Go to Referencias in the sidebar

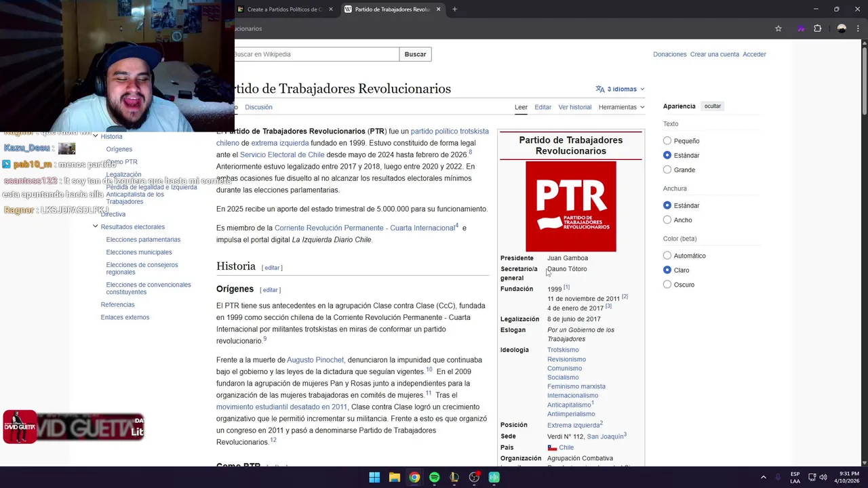click(117, 304)
